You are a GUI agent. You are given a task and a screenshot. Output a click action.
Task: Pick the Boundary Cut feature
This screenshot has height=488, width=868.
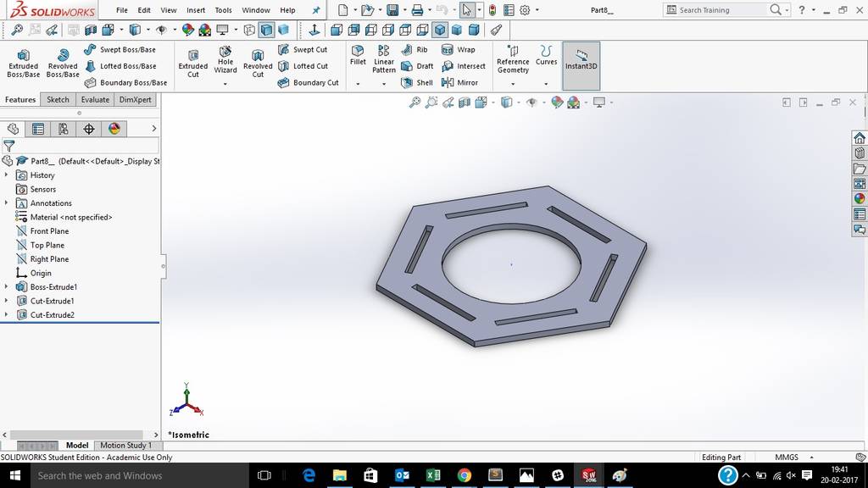pyautogui.click(x=309, y=82)
